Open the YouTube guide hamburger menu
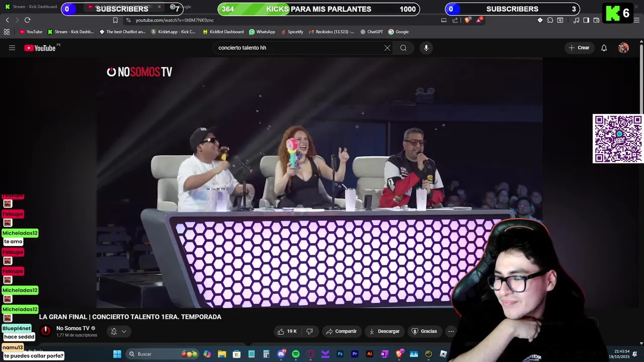Screen dimensions: 644x362 12,48
